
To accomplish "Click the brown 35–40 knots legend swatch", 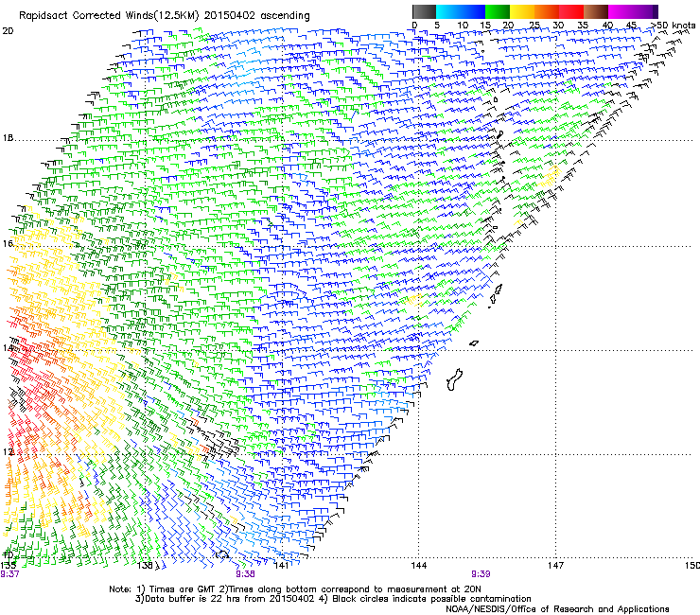I will [596, 11].
